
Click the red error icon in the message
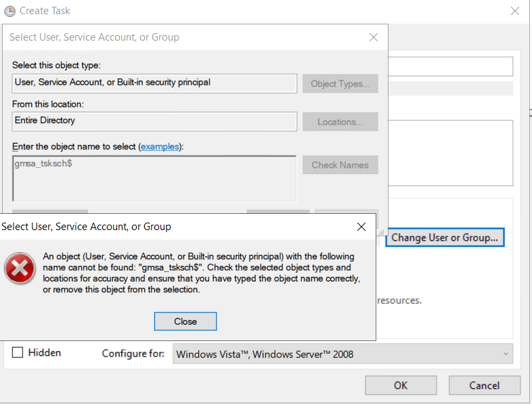20,270
